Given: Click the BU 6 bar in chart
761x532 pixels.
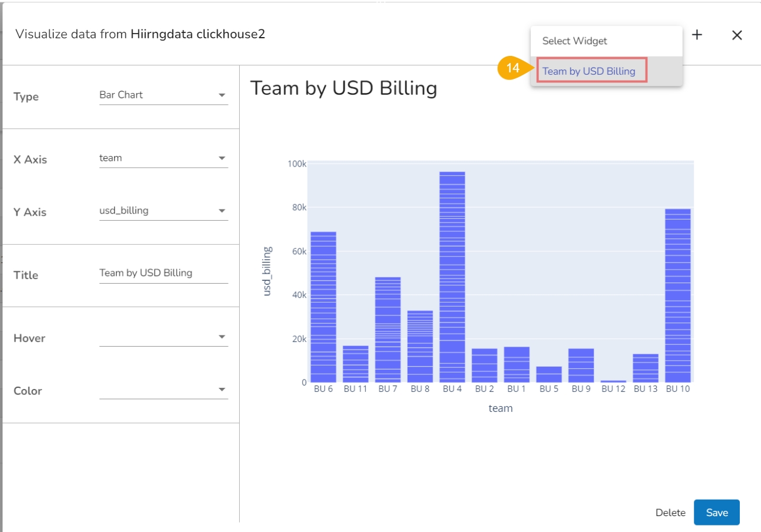Looking at the screenshot, I should pos(323,306).
